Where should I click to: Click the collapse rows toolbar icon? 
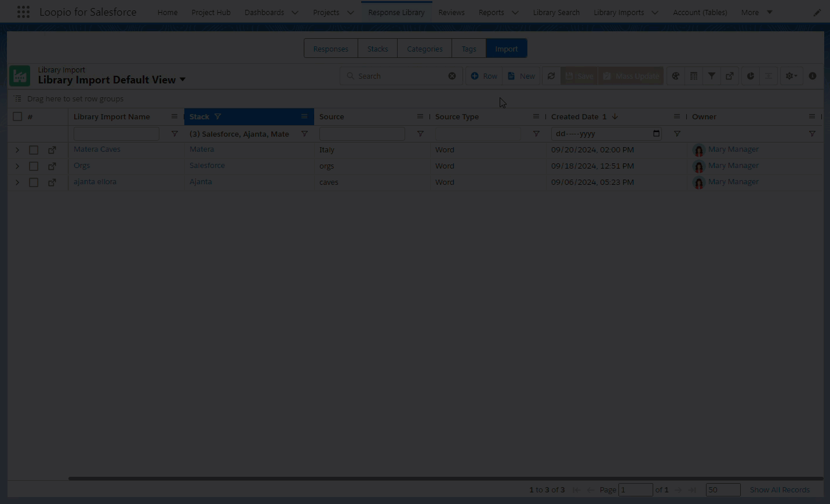(769, 76)
